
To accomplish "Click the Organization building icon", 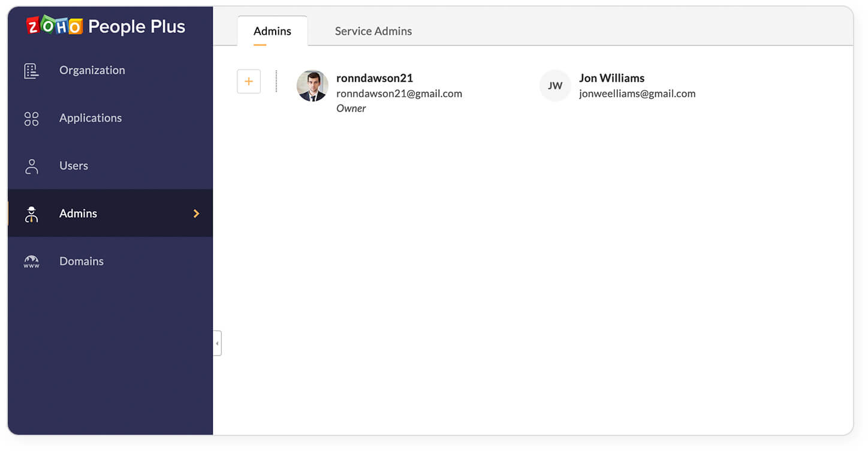I will pyautogui.click(x=31, y=71).
